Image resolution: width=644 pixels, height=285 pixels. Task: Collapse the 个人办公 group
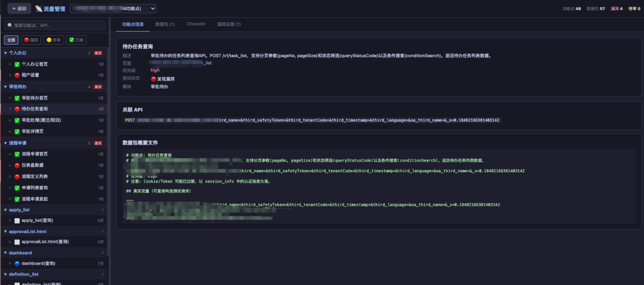[5, 53]
